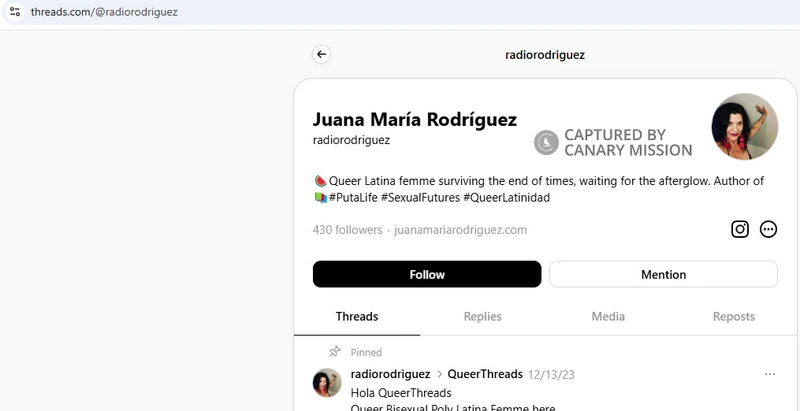The height and width of the screenshot is (411, 800).
Task: Open the QueerThreads community link
Action: click(x=485, y=374)
